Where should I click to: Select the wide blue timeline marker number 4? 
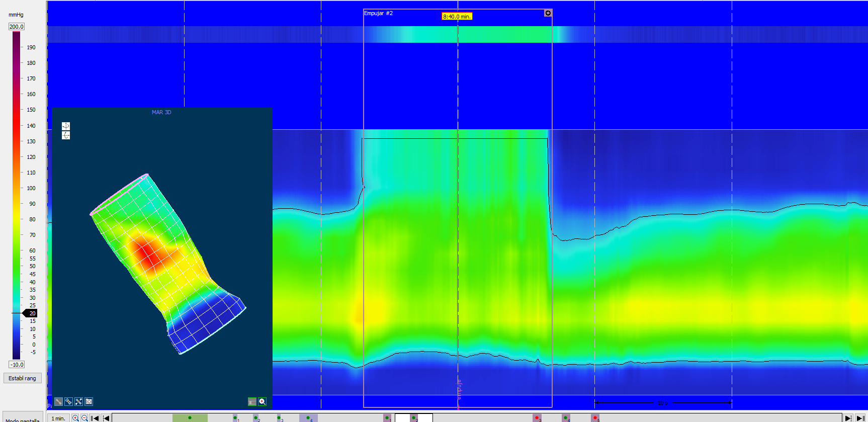(x=308, y=418)
